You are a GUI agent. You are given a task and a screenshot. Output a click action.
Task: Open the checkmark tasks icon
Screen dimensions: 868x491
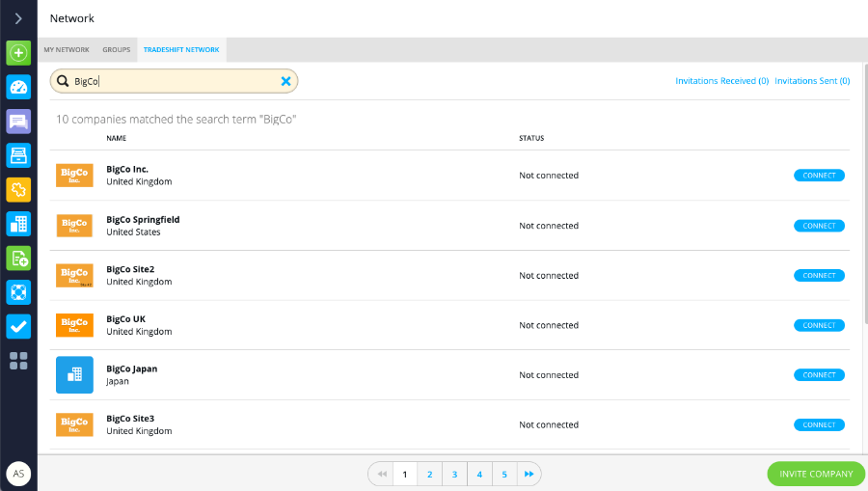point(18,327)
